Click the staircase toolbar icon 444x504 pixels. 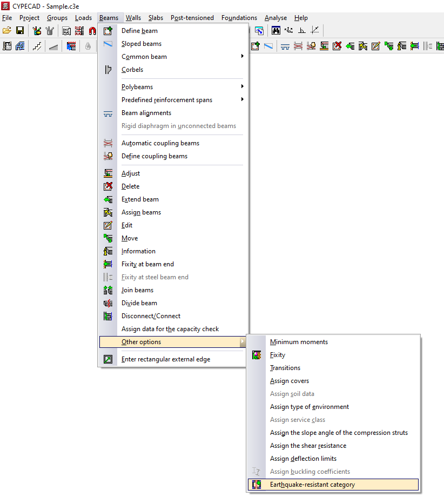(37, 46)
